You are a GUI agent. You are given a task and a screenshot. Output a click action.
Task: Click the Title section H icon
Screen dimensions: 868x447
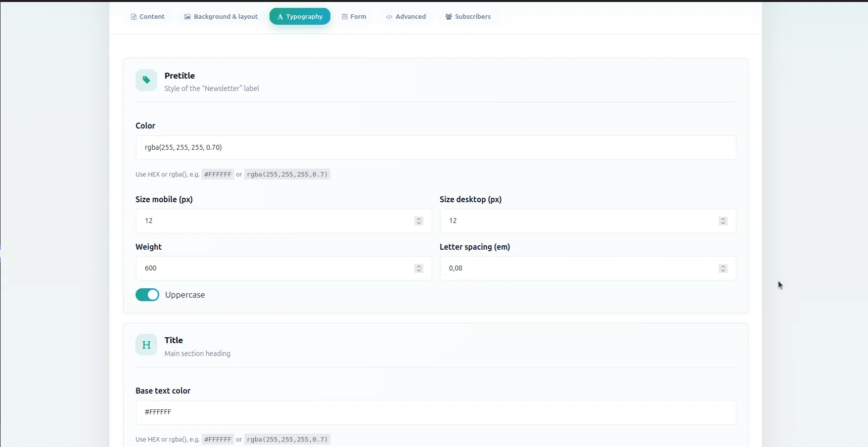146,345
